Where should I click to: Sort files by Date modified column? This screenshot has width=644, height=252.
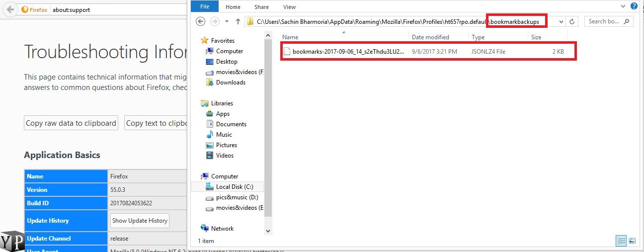[x=439, y=37]
